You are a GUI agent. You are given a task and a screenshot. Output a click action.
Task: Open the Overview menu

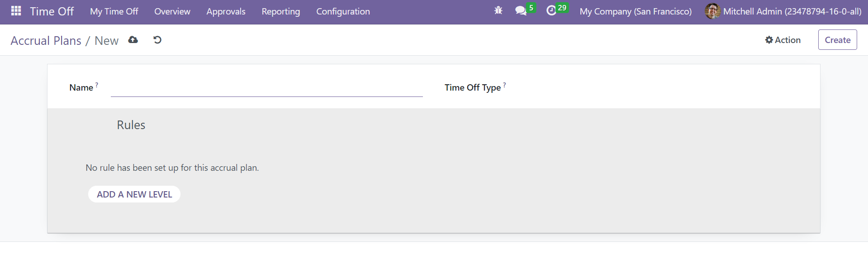click(172, 11)
